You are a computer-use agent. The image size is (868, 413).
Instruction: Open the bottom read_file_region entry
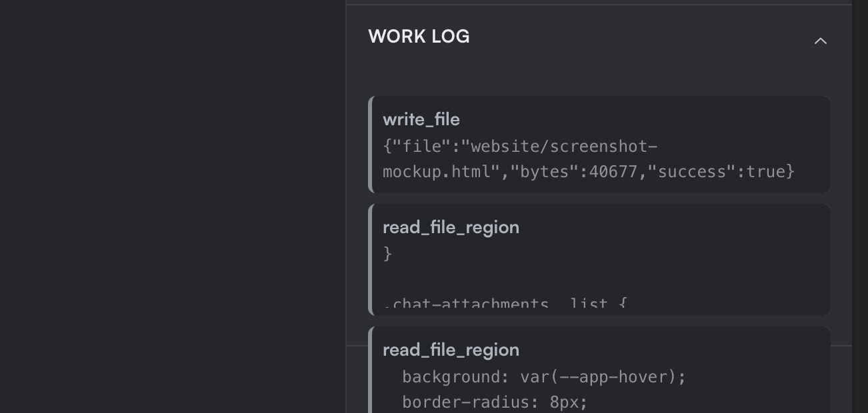pos(600,373)
